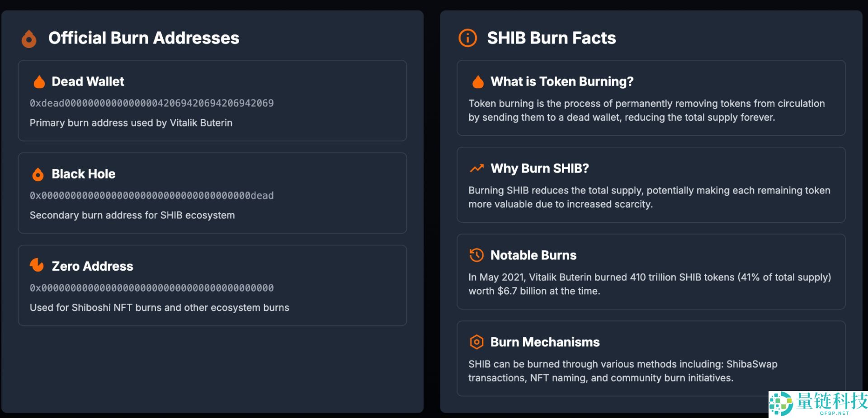Select the Dead Wallet address starting 0xdead
The height and width of the screenshot is (418, 868).
pos(151,103)
